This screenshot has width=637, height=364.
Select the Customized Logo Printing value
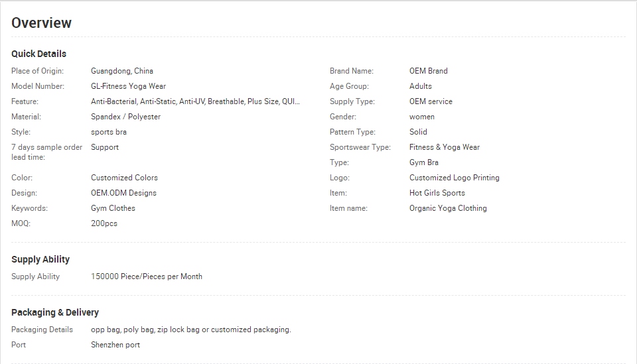pos(455,178)
